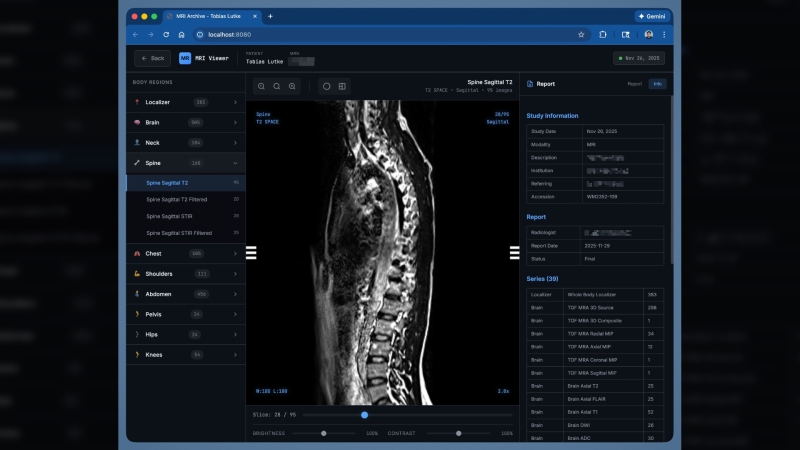Switch to the Report tab
This screenshot has width=800, height=450.
click(x=634, y=84)
